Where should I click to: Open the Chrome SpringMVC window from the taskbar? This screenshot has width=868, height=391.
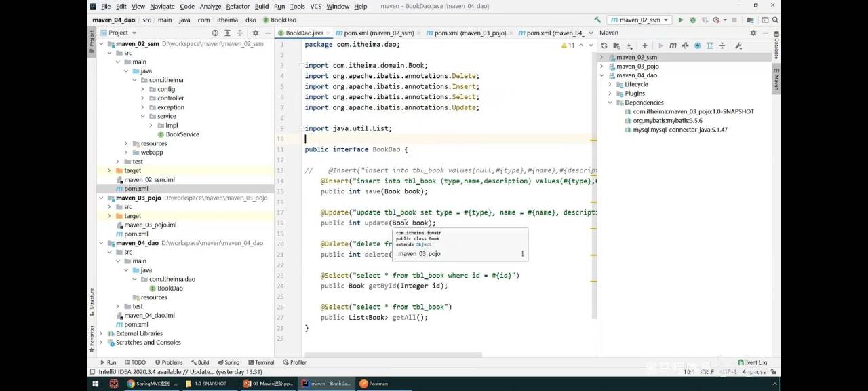[x=153, y=384]
